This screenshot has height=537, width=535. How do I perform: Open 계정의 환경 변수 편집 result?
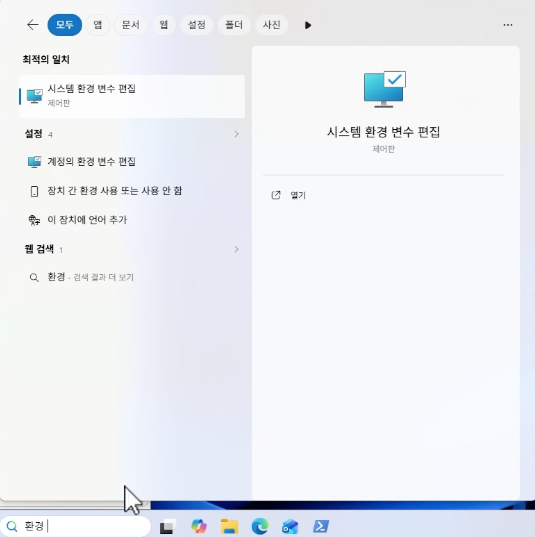pos(132,161)
